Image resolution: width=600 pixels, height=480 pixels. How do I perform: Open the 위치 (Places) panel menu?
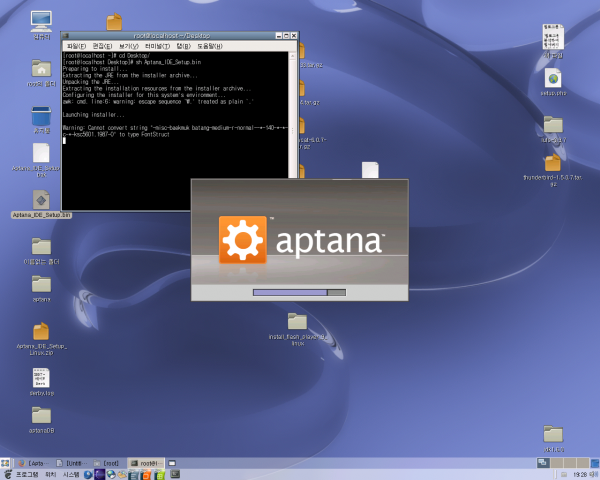point(51,475)
